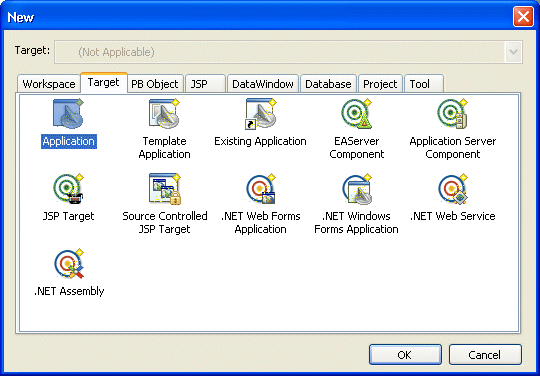The image size is (540, 376).
Task: Open the Project tab
Action: [380, 84]
